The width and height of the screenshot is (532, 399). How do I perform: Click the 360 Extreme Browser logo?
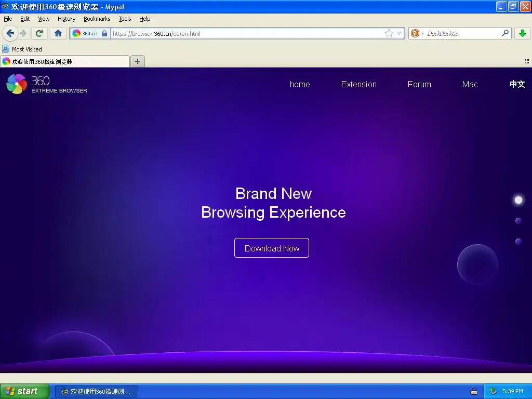[47, 84]
